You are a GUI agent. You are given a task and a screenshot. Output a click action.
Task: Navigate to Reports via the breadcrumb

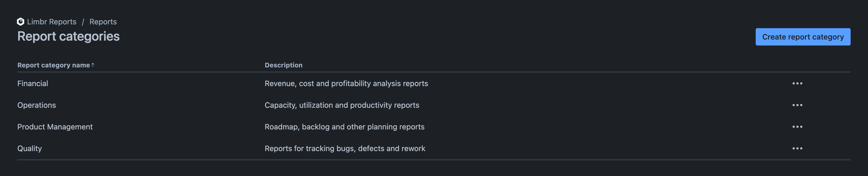tap(103, 22)
